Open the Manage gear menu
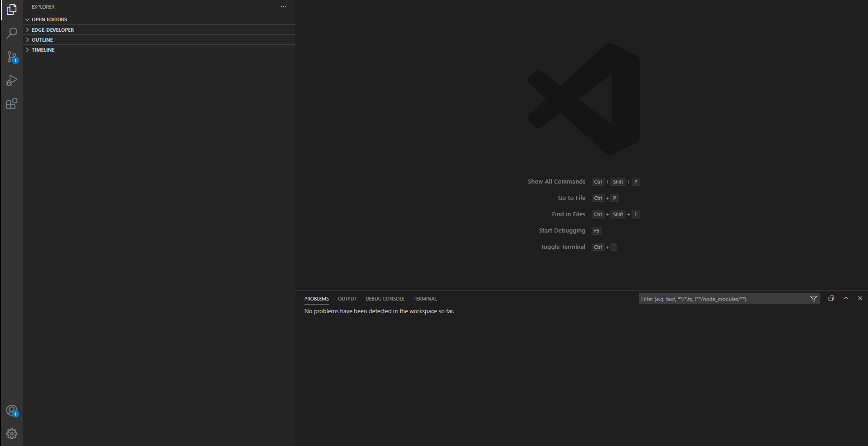 12,434
